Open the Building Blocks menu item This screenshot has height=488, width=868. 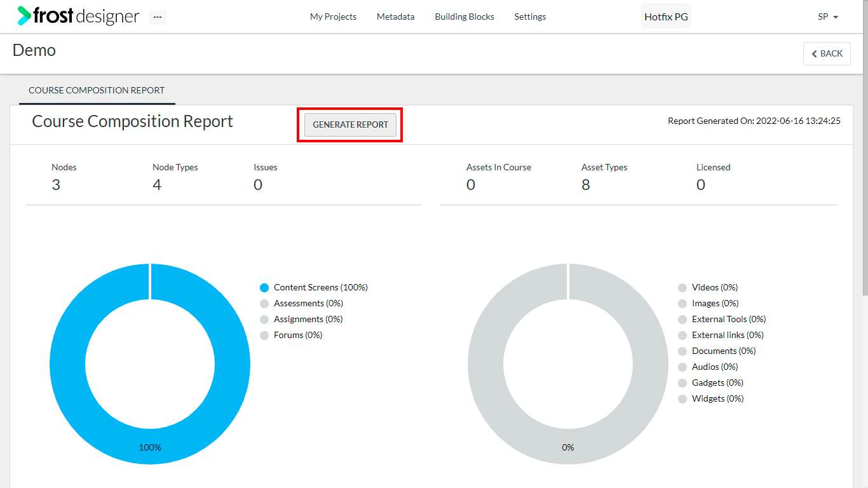point(465,17)
